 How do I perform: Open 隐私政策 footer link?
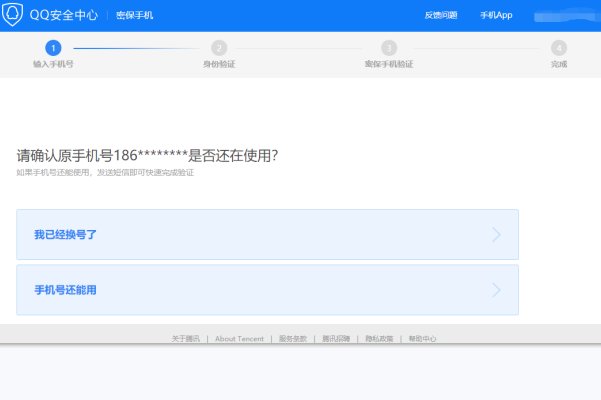pos(379,339)
